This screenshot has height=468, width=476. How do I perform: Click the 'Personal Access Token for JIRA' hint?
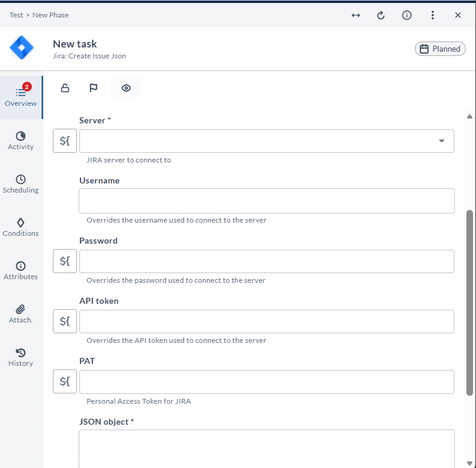click(139, 401)
